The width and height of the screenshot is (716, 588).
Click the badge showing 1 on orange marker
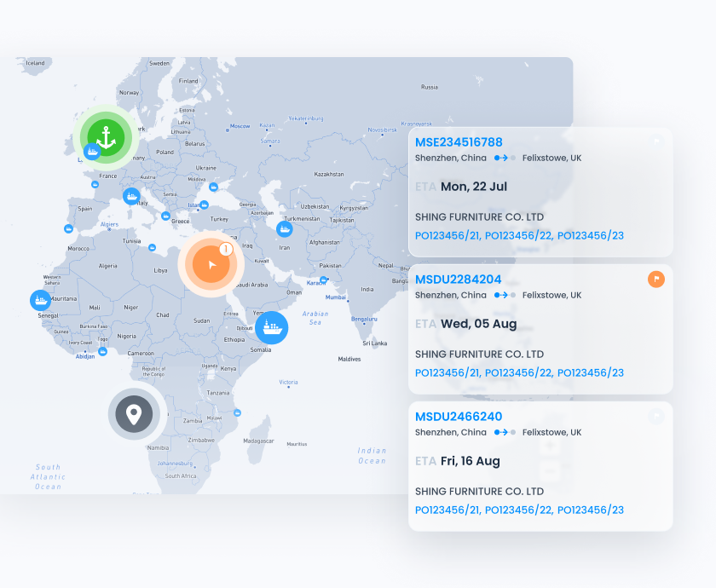coord(226,250)
